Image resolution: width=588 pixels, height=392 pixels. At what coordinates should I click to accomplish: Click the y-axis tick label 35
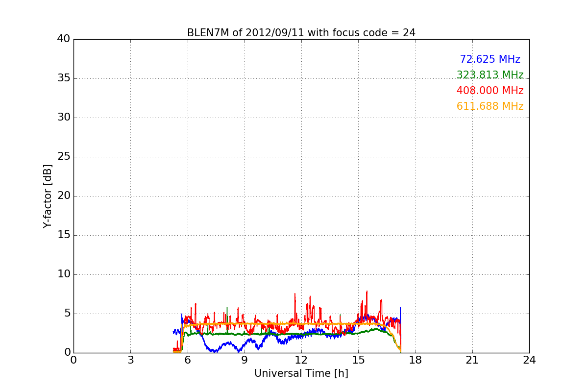coord(64,78)
